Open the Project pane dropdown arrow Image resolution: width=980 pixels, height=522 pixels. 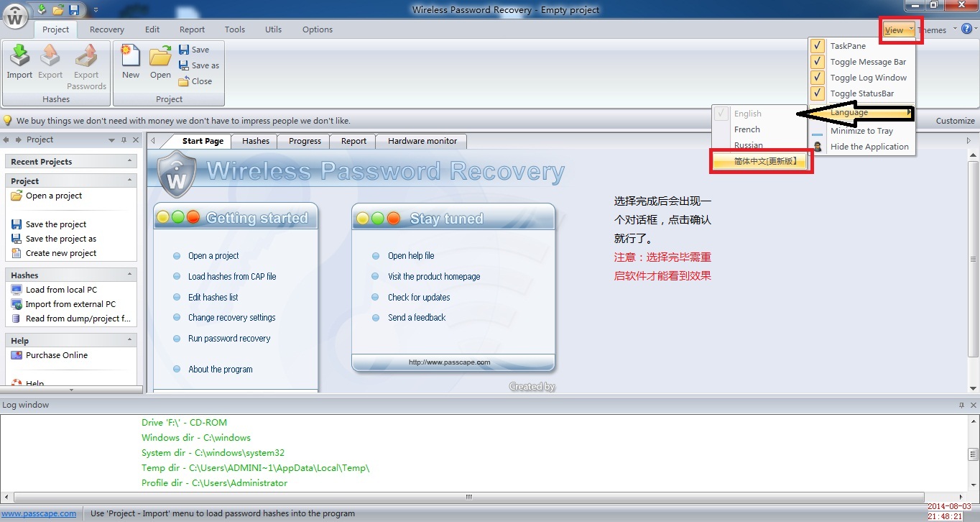tap(112, 140)
